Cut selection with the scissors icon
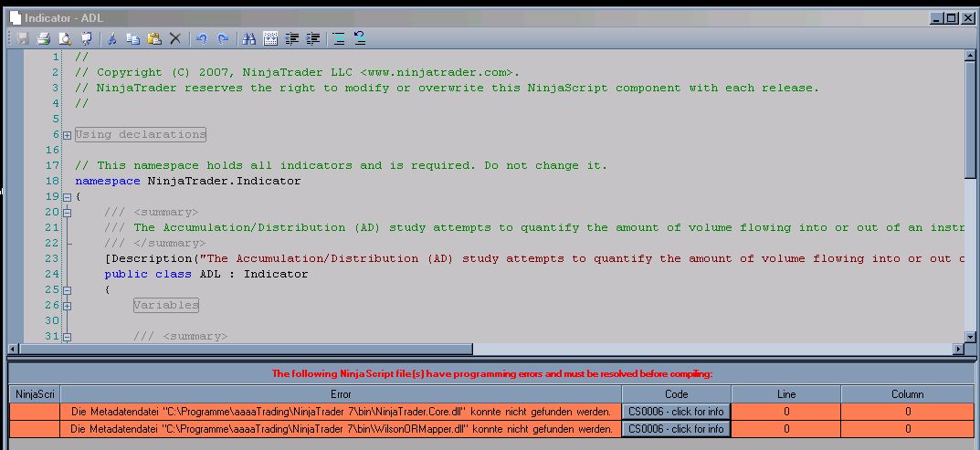This screenshot has height=450, width=980. [111, 38]
